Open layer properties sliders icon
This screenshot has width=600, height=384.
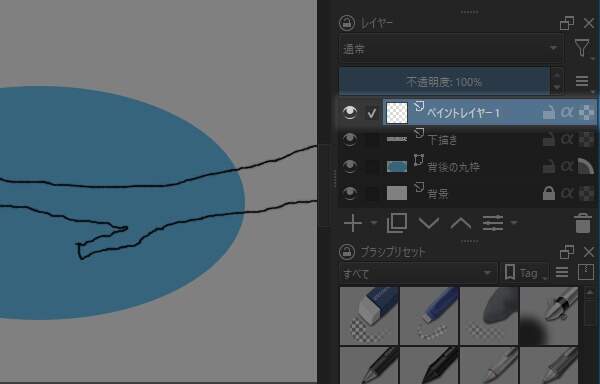point(493,223)
